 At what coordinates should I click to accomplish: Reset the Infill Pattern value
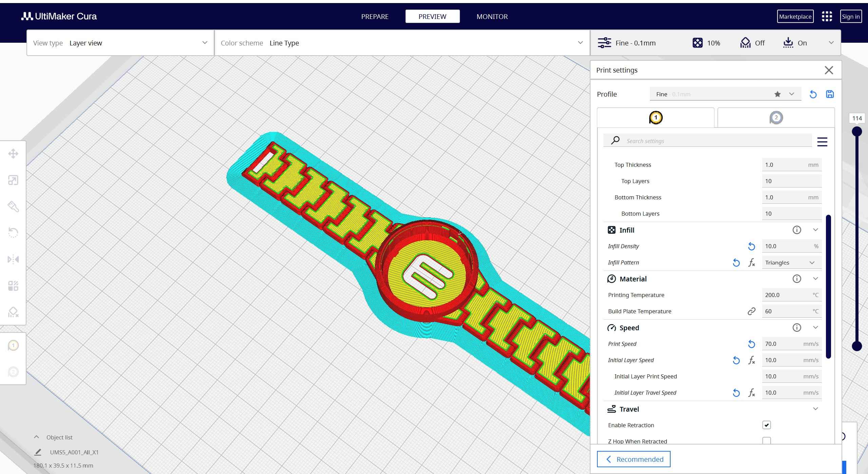tap(736, 263)
